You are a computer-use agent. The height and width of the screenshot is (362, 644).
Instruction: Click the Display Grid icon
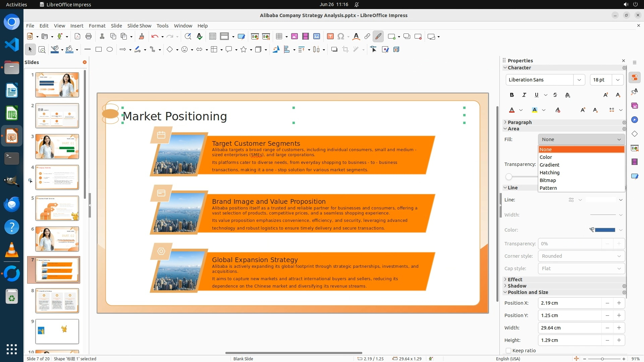(212, 37)
